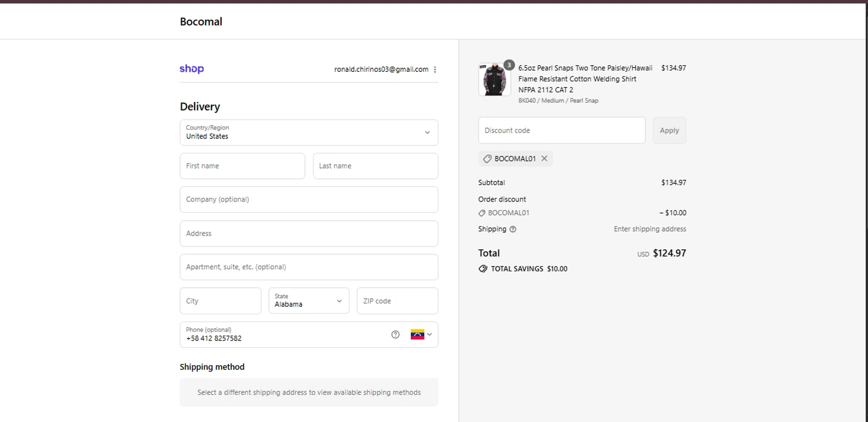Click the Subtotal label
The height and width of the screenshot is (422, 868).
pyautogui.click(x=491, y=183)
